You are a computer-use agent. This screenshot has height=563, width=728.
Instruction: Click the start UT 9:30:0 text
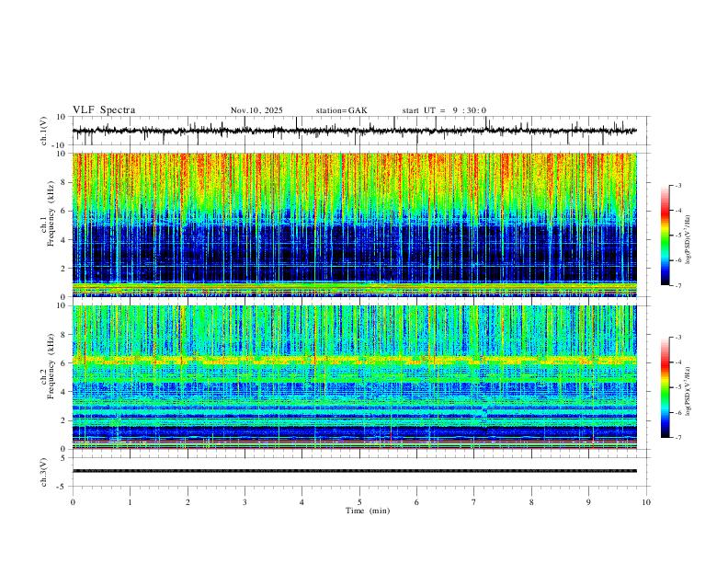[444, 110]
